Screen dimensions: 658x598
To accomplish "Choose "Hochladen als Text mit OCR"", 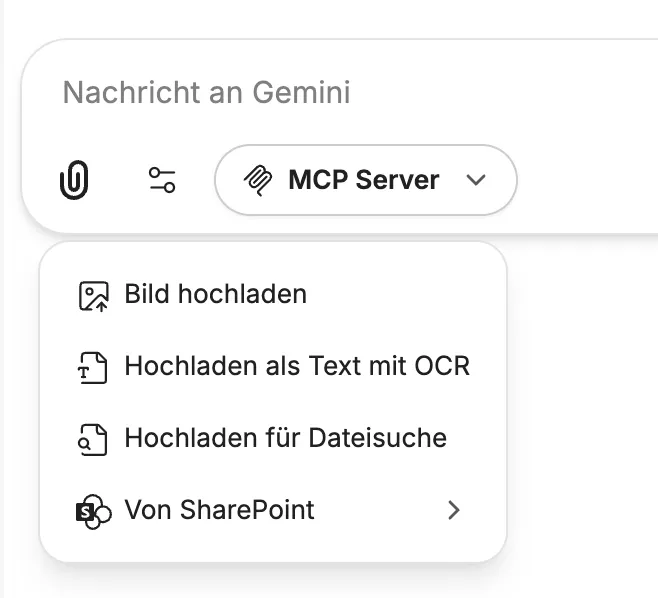I will pos(296,367).
